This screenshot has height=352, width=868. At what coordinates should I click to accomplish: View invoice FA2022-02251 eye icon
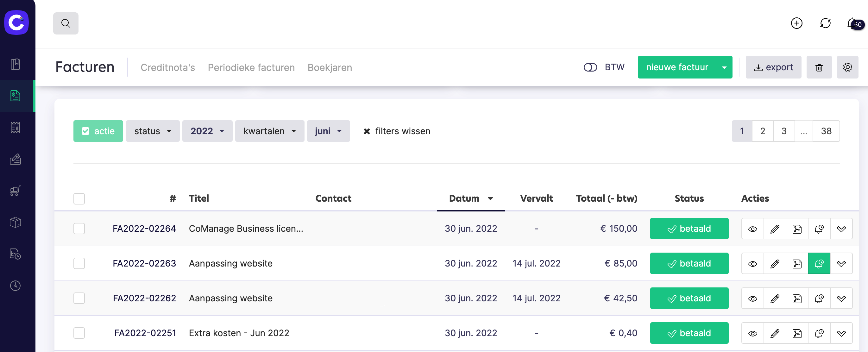coord(752,333)
